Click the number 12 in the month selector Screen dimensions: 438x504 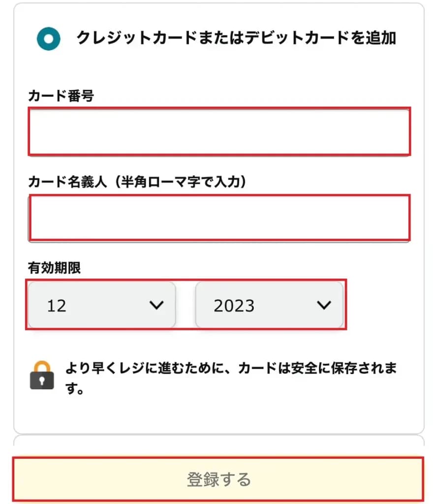pyautogui.click(x=57, y=306)
